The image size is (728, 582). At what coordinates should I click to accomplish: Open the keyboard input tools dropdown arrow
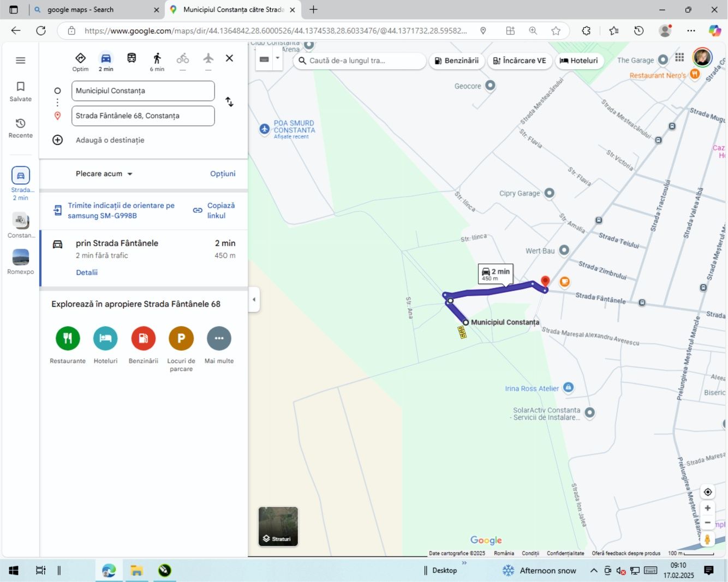(277, 58)
